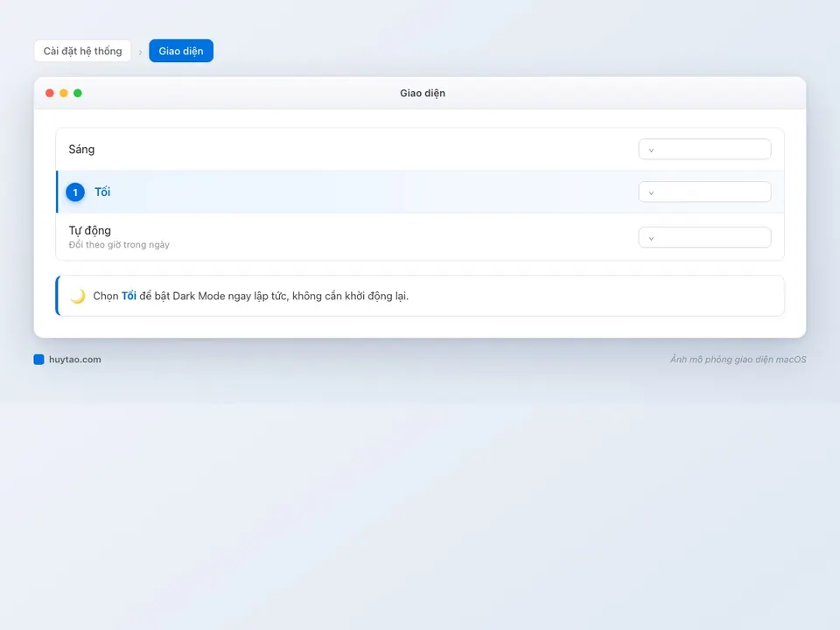Screen dimensions: 840x630
Task: Click the crescent moon icon in tip
Action: pos(78,296)
